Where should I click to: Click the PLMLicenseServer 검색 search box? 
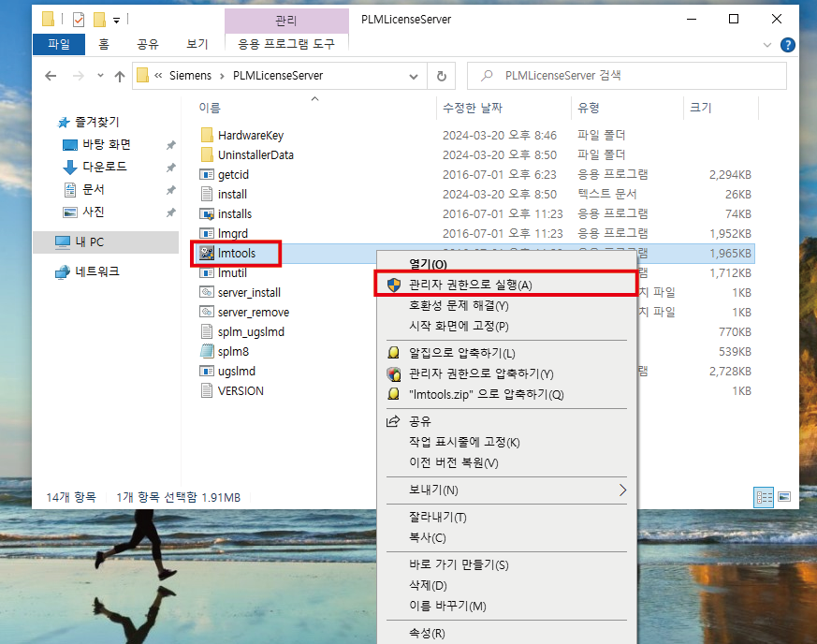pos(627,76)
